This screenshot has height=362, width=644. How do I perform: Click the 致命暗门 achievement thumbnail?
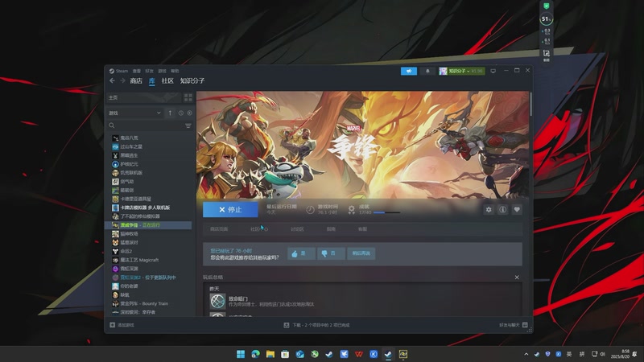217,301
